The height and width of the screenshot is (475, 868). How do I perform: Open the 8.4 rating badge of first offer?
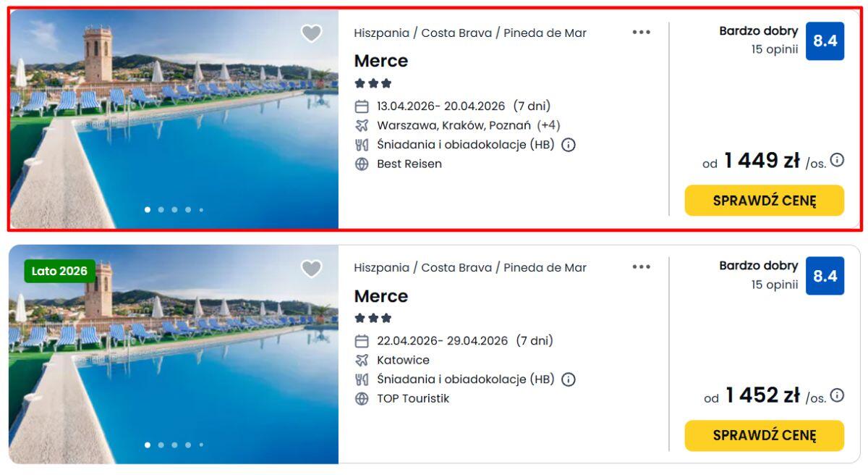[x=825, y=41]
